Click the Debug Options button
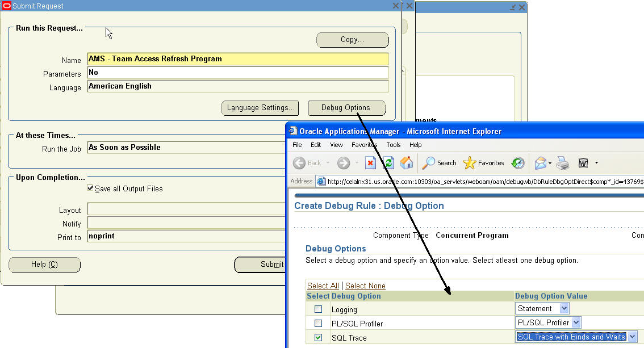 pos(346,108)
